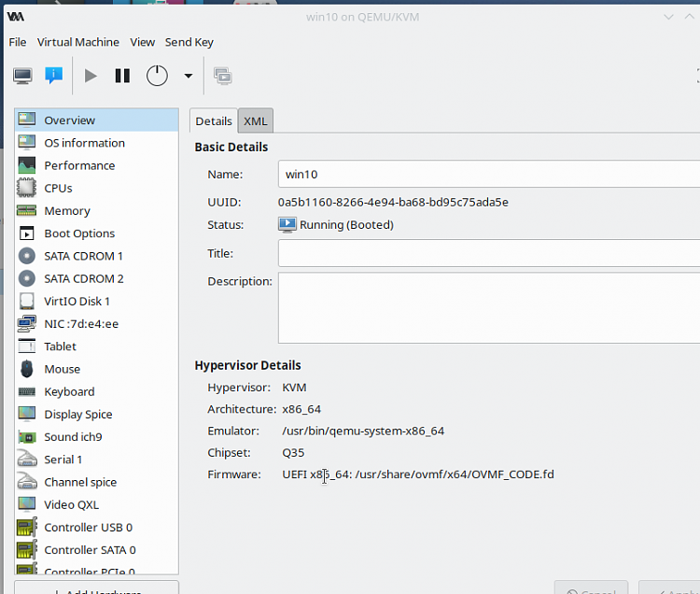Click the Video QXL monitor icon
This screenshot has height=594, width=700.
pyautogui.click(x=26, y=504)
